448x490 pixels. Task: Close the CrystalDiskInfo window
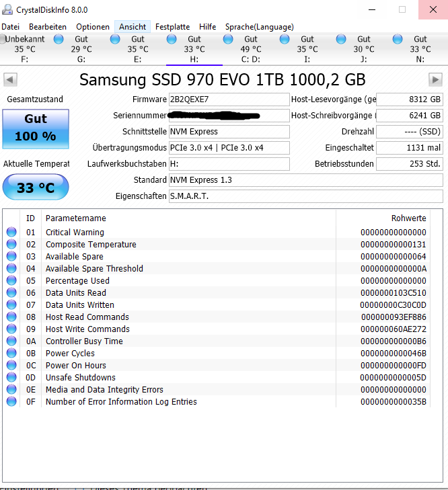[x=433, y=9]
